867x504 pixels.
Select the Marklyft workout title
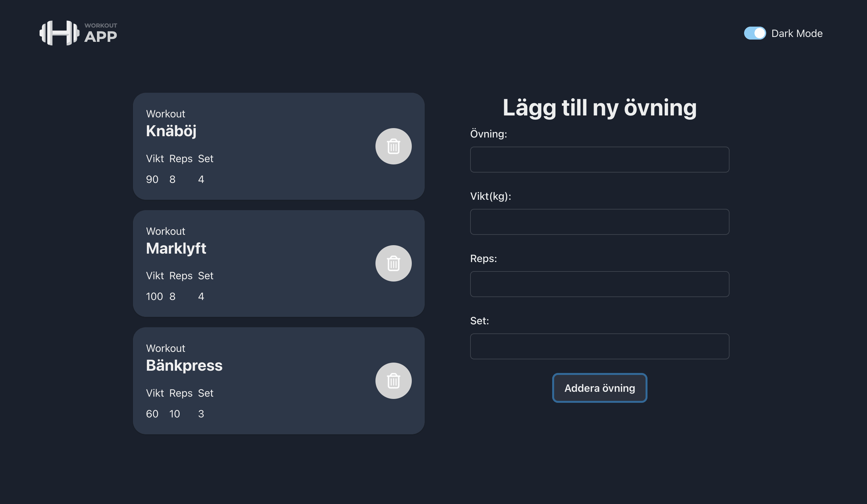point(176,248)
